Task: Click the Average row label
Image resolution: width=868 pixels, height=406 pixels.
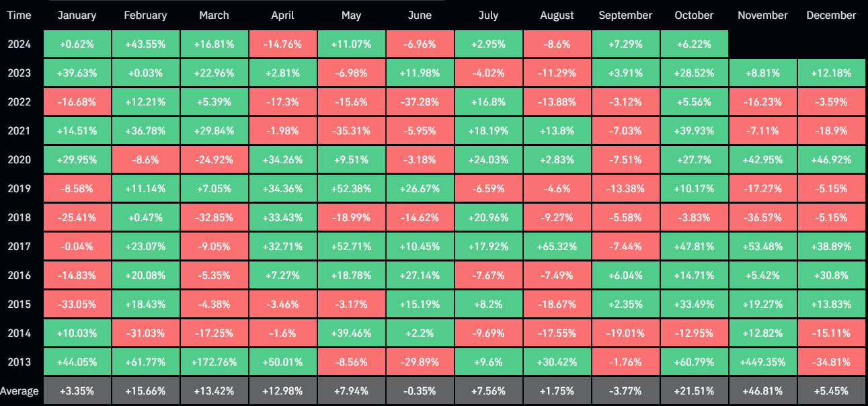Action: 19,391
